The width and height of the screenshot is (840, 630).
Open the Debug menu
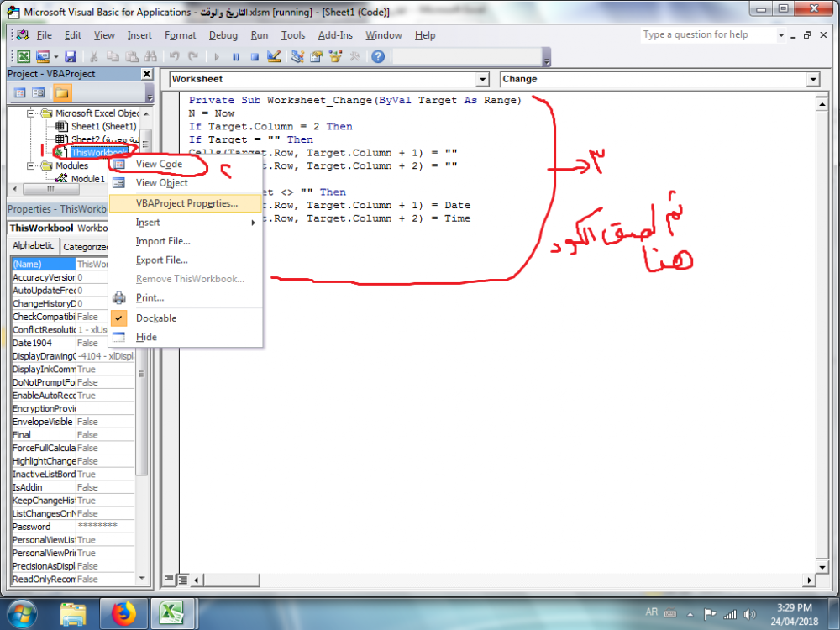click(x=223, y=35)
